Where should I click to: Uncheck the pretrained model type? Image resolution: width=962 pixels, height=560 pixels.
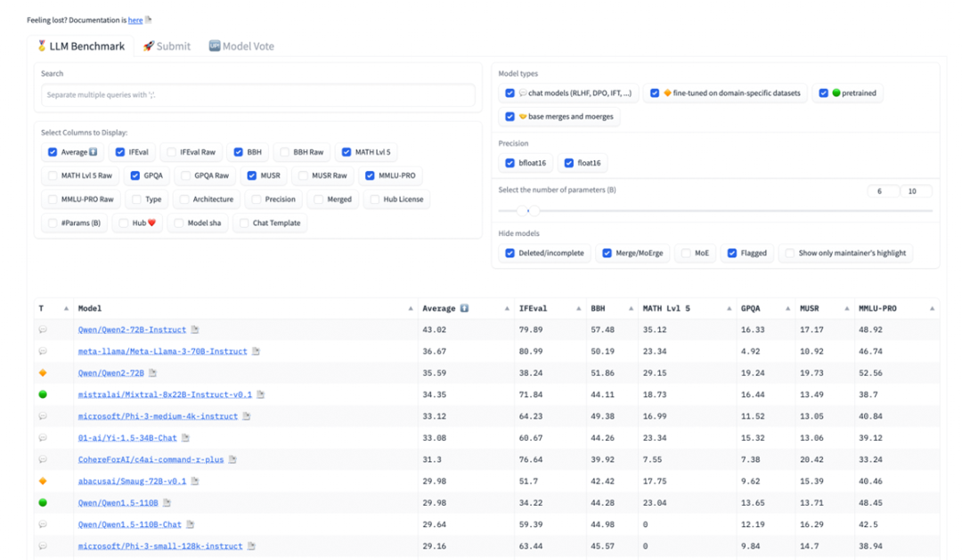(823, 93)
